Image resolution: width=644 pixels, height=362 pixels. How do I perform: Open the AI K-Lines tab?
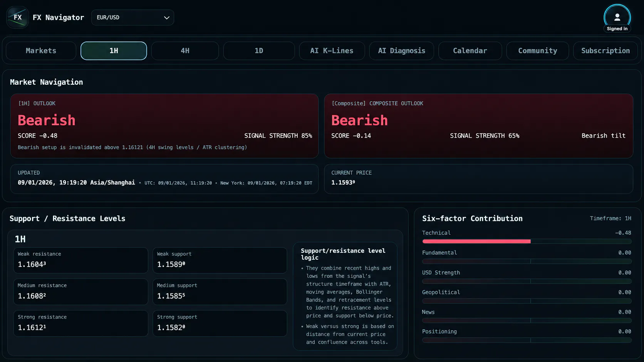tap(332, 51)
